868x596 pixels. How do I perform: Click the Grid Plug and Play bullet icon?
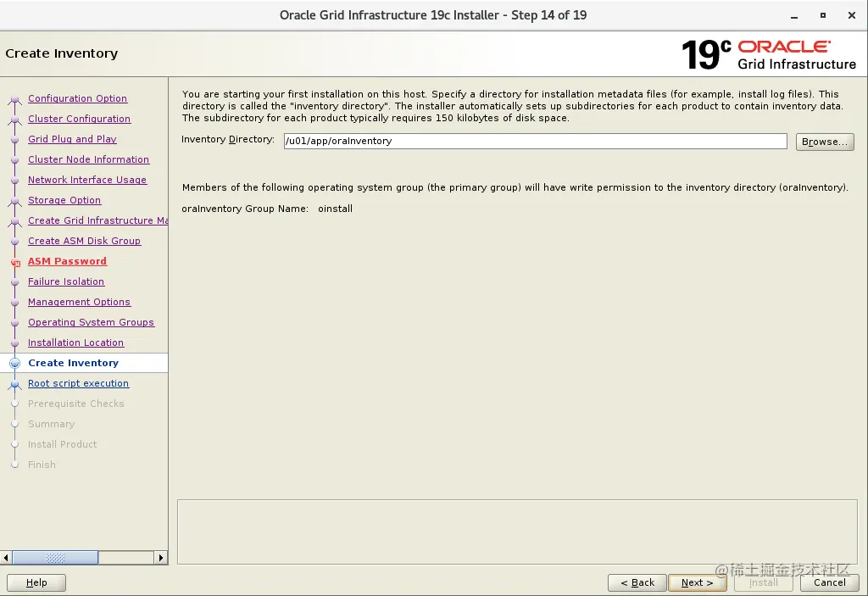tap(15, 140)
